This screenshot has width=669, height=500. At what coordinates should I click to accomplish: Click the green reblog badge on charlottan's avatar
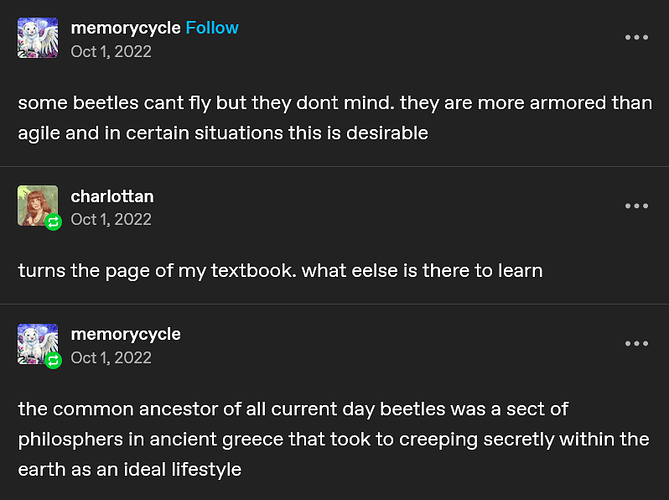click(x=53, y=222)
